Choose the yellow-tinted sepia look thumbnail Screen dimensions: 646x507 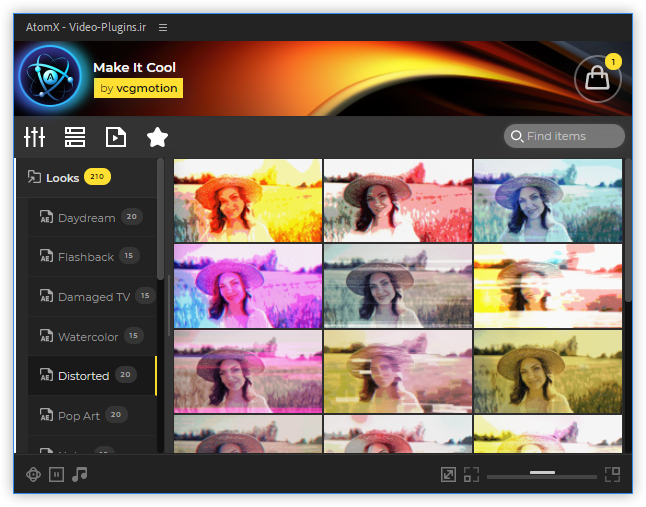548,371
